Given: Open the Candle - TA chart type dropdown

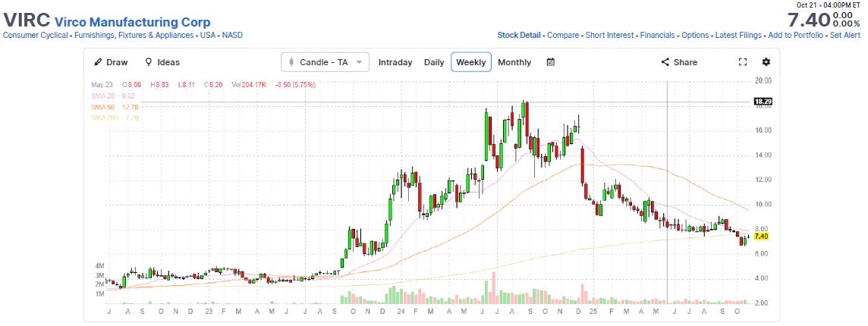Looking at the screenshot, I should 325,62.
